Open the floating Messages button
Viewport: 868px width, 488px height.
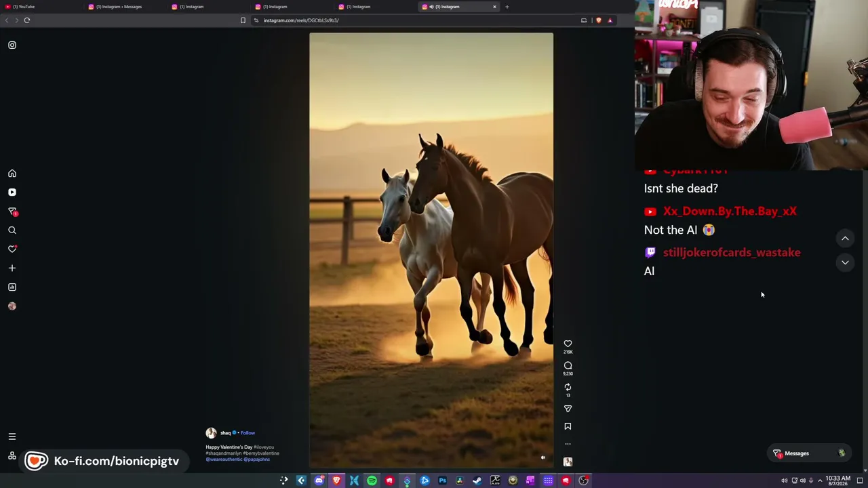[x=810, y=453]
